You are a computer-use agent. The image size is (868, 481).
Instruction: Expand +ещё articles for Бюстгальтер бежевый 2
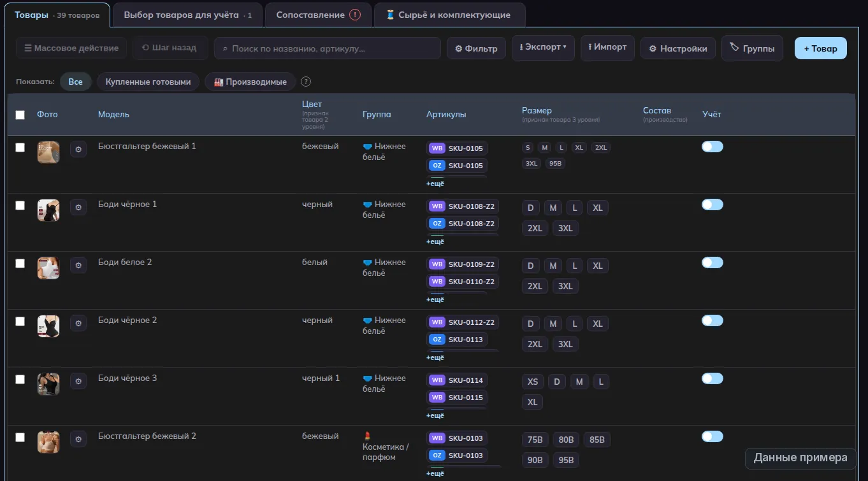tap(435, 473)
